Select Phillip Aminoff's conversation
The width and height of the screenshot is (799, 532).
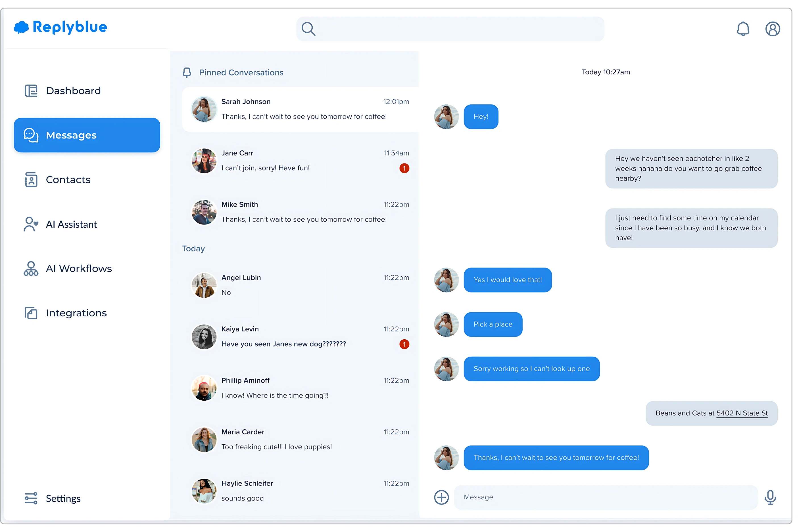tap(300, 388)
